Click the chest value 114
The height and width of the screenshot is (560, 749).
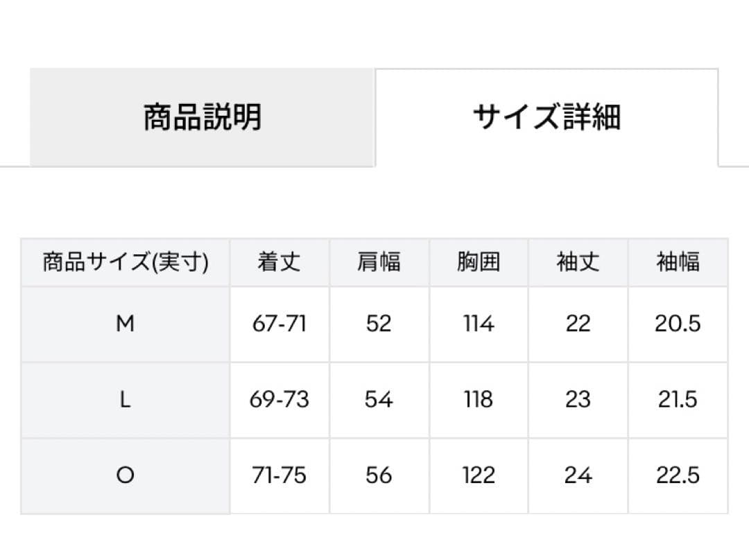tap(479, 324)
